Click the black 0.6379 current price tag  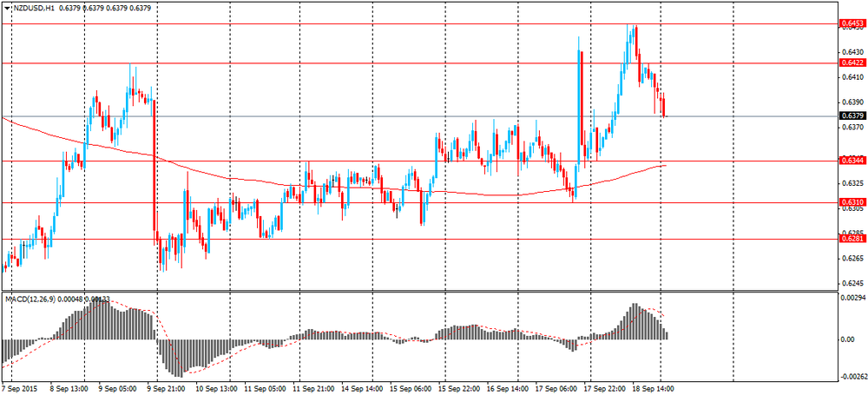tap(850, 115)
